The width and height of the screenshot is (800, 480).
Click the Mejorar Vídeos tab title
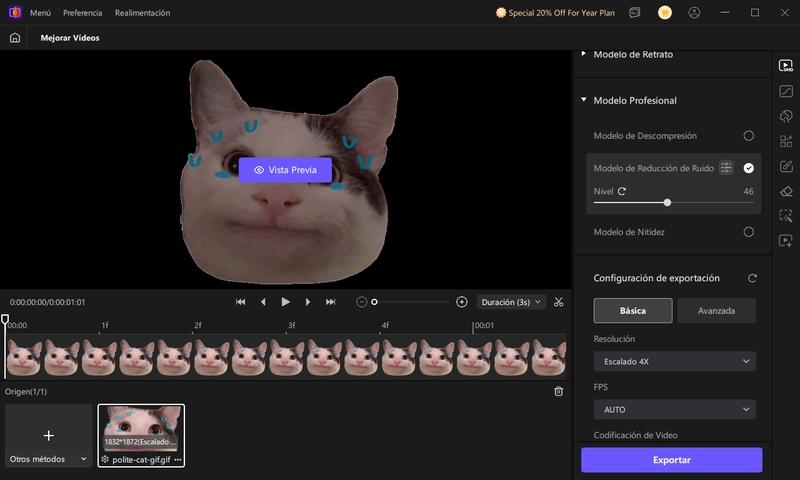coord(70,38)
